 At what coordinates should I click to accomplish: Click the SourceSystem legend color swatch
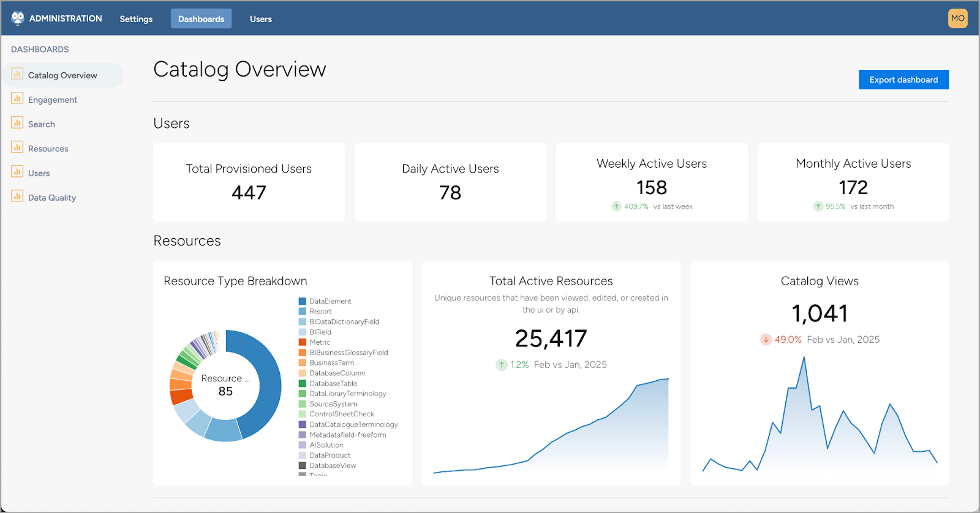tap(302, 404)
